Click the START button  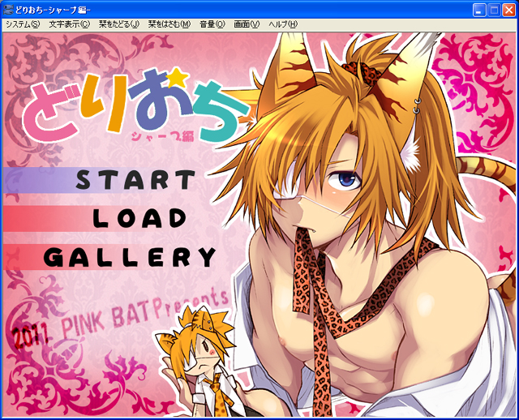pyautogui.click(x=135, y=180)
